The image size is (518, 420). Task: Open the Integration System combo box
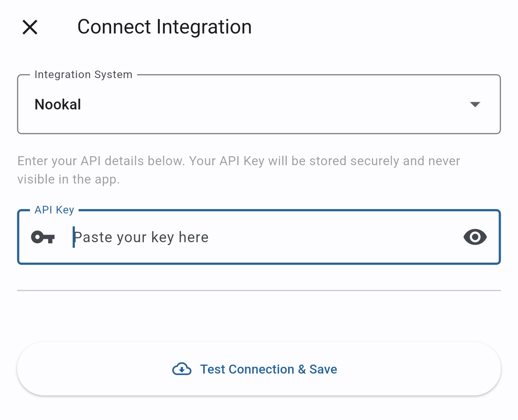click(x=259, y=104)
